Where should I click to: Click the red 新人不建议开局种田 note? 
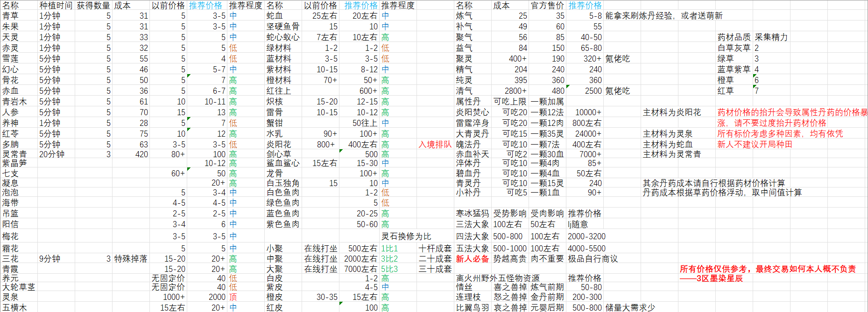click(x=755, y=145)
